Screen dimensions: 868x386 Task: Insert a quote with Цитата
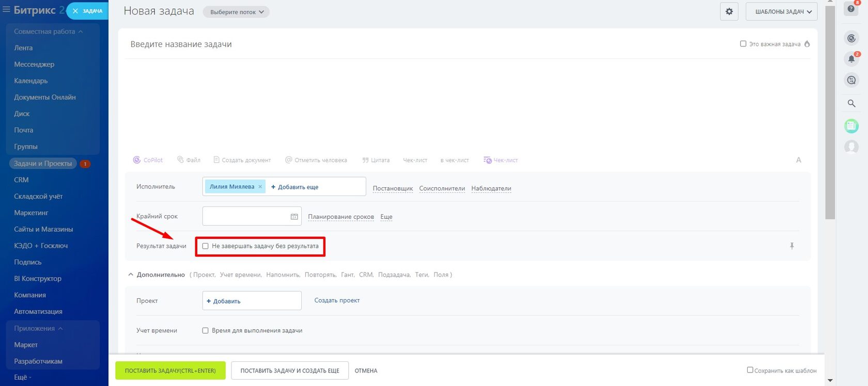376,160
